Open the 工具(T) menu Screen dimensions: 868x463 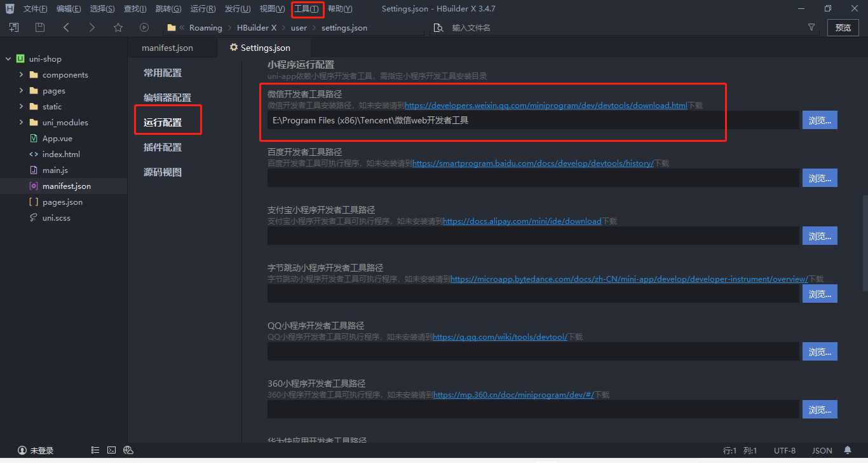coord(307,9)
